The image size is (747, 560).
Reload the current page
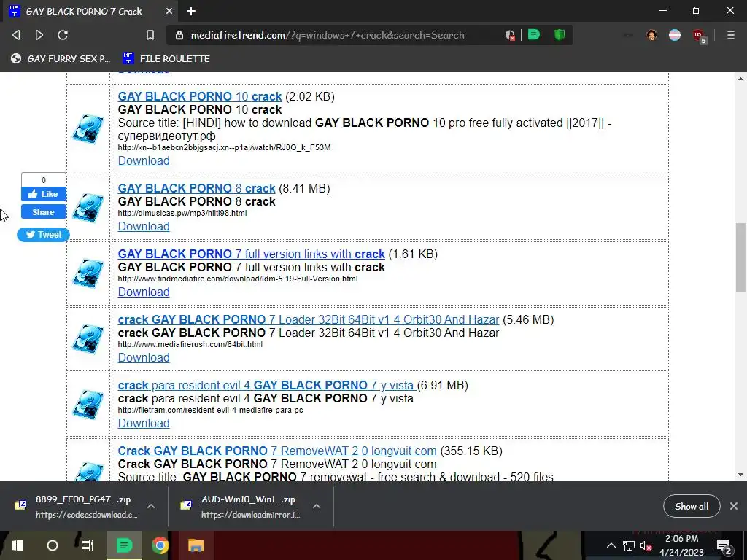(x=63, y=35)
